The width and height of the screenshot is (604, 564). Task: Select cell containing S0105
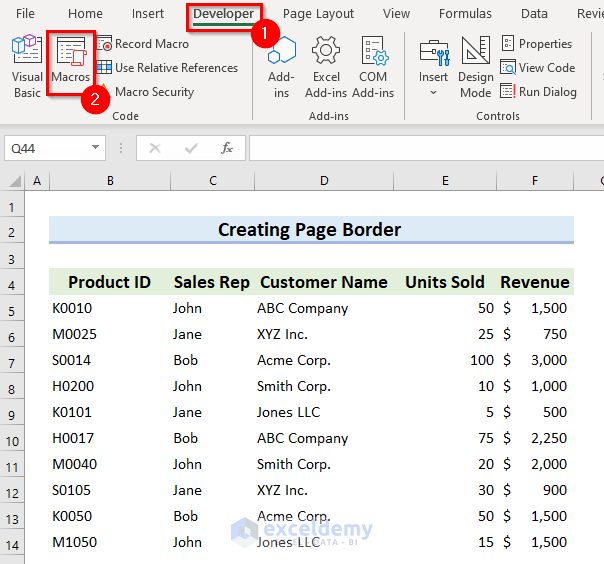[110, 490]
